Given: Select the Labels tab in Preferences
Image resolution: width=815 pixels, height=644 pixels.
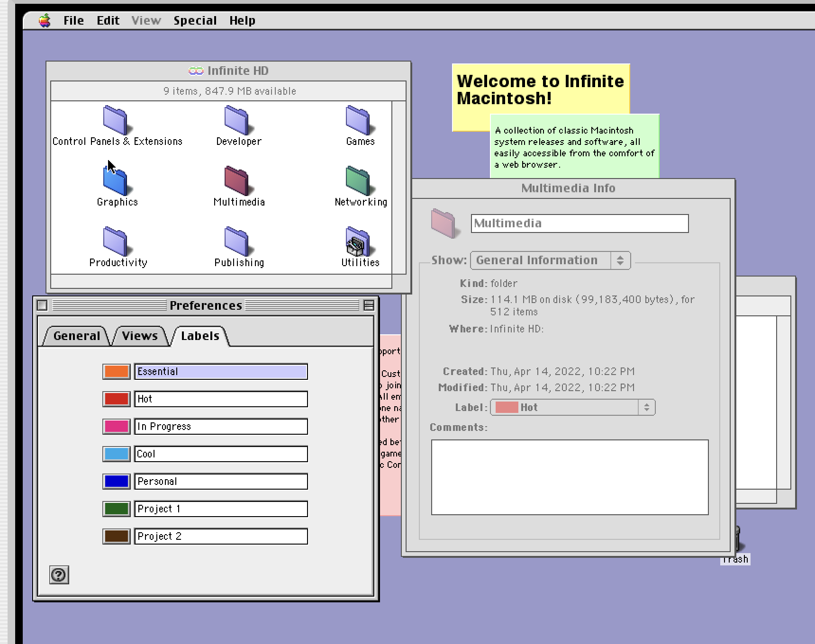Looking at the screenshot, I should click(200, 336).
